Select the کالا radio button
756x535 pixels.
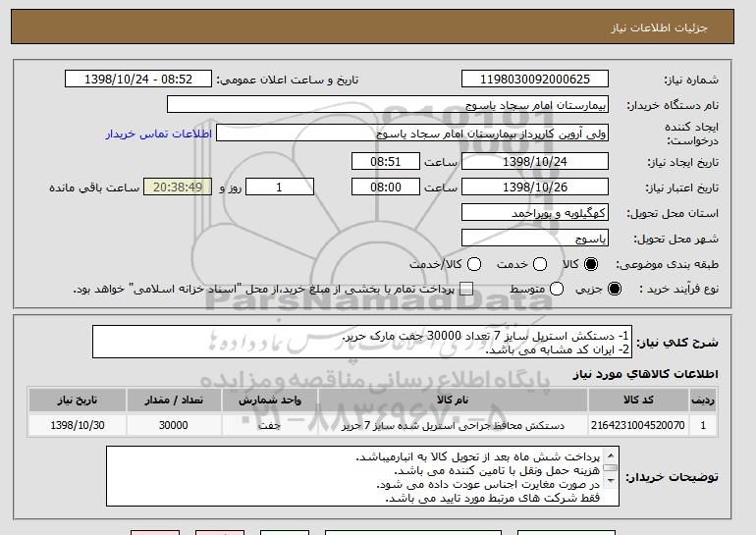(591, 264)
